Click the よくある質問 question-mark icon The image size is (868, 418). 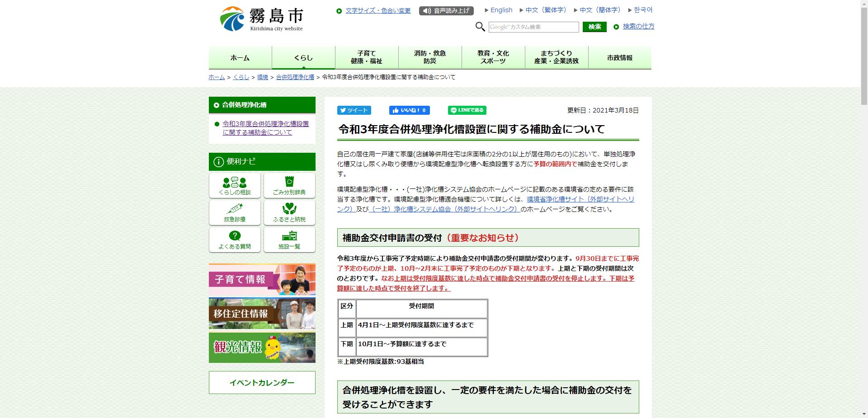coord(234,240)
